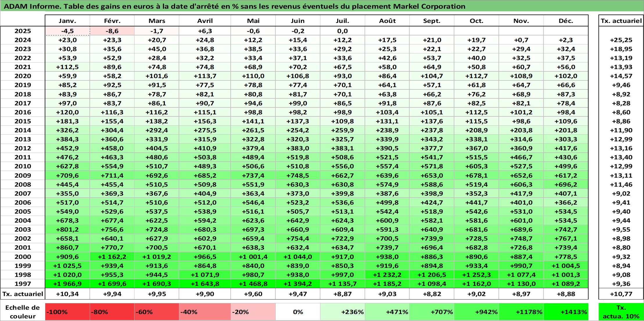Select the '+1 089,2' cell for December 1997
This screenshot has height=321, width=644.
[x=566, y=284]
